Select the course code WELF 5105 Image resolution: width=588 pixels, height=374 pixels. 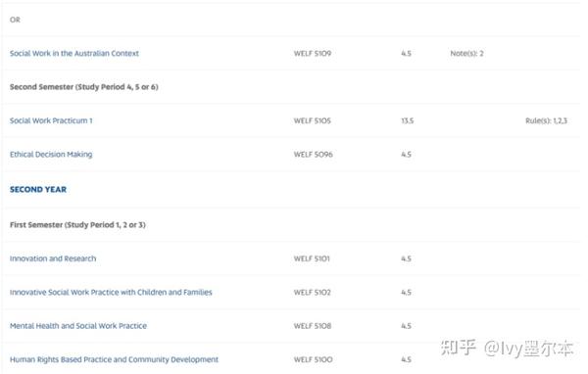tap(313, 120)
